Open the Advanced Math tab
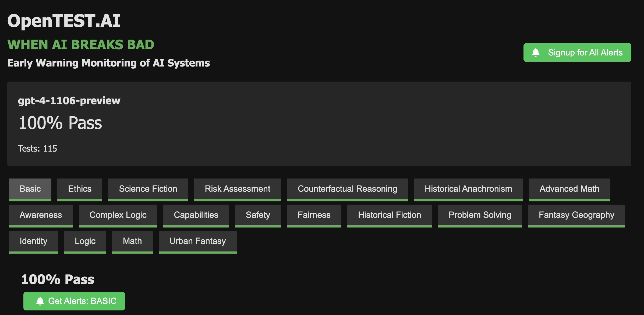 (569, 190)
